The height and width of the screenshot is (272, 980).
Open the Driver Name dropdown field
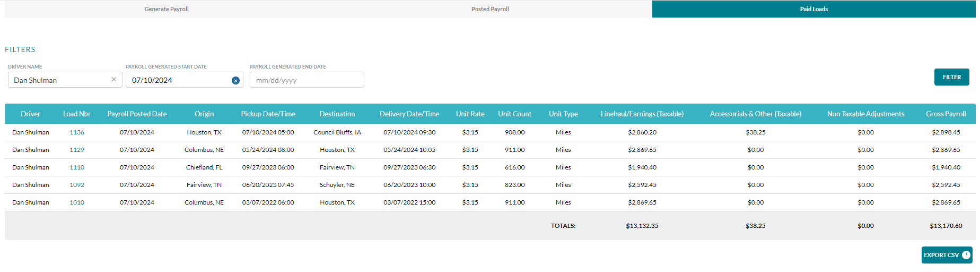65,80
